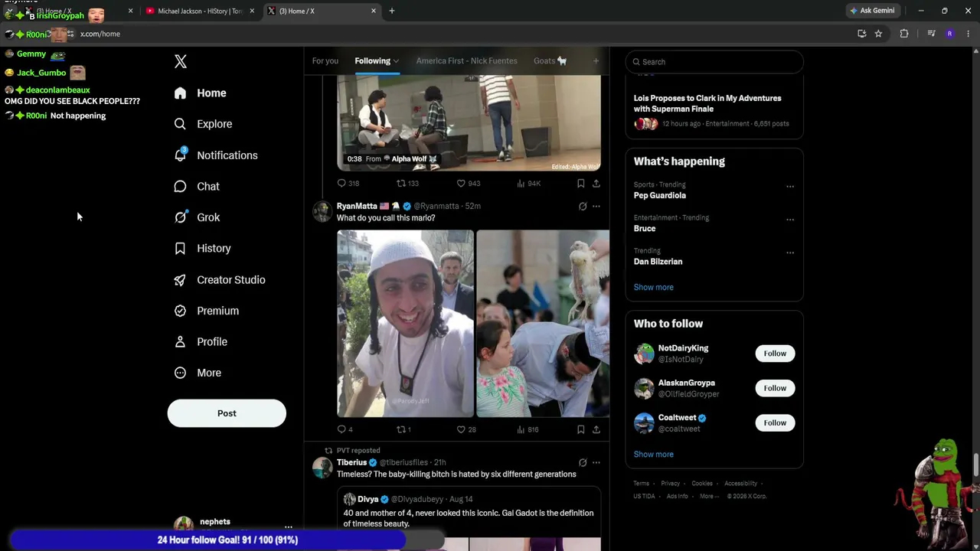This screenshot has width=980, height=551.
Task: View analytics of the 94K views post
Action: click(x=528, y=184)
